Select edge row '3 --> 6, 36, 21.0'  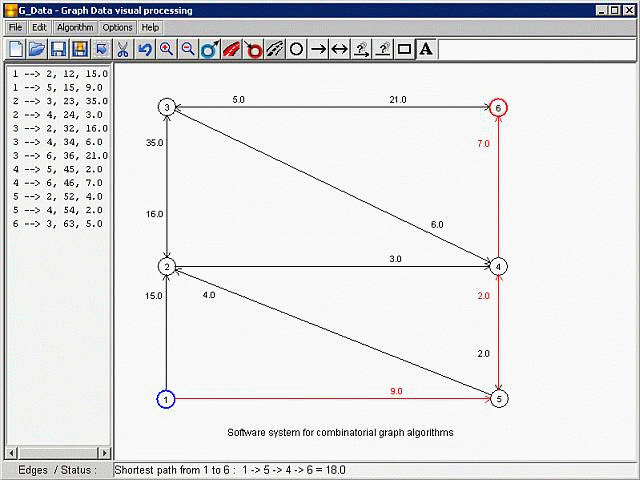tap(60, 156)
